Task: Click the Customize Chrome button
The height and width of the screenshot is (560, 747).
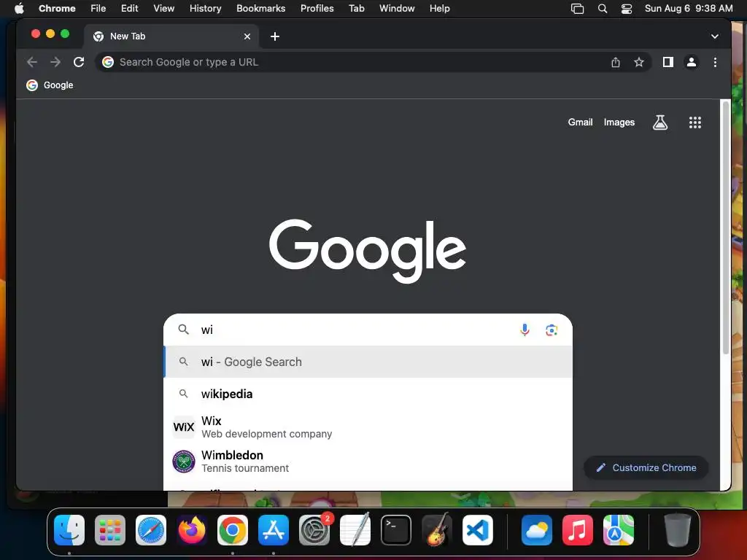Action: [x=646, y=467]
